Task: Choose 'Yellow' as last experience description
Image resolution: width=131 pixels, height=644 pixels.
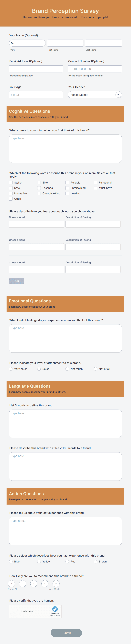Action: click(39, 561)
